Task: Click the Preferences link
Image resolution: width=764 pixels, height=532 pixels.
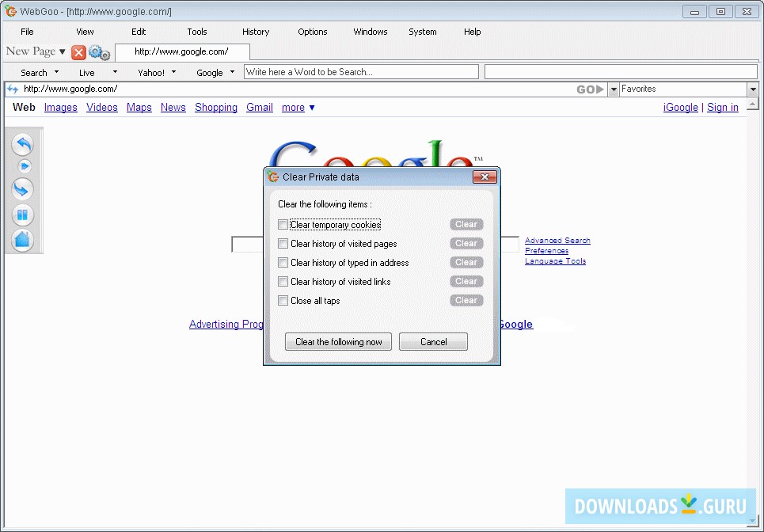Action: [546, 250]
